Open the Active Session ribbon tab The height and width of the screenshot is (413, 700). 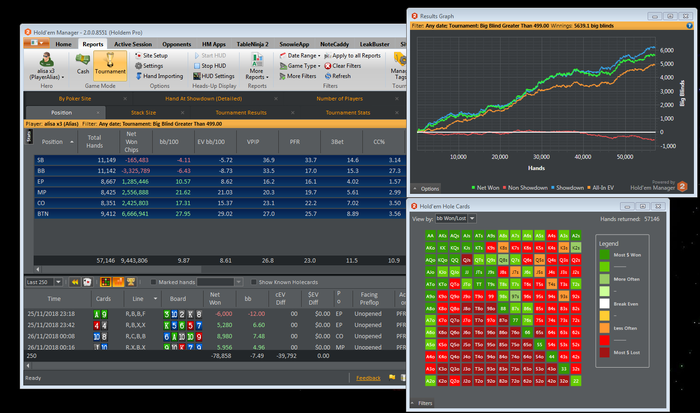(133, 44)
